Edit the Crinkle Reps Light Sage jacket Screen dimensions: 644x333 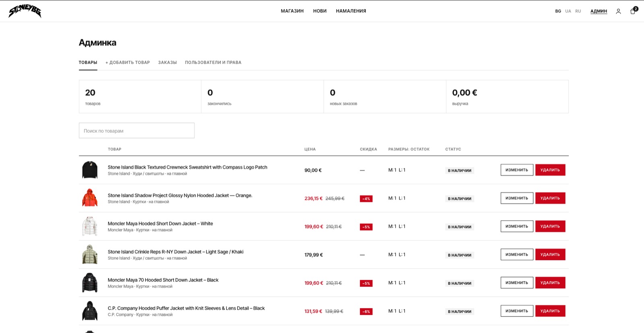(x=517, y=254)
